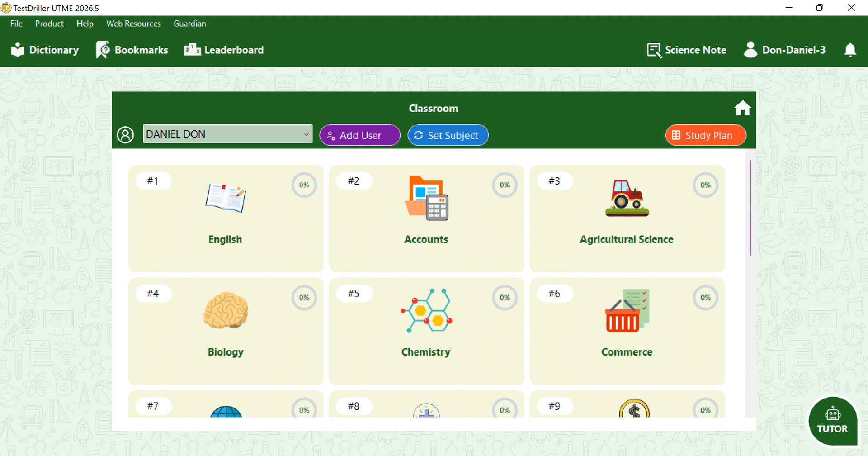Click the profile circle icon beside DANIEL DON

click(125, 134)
